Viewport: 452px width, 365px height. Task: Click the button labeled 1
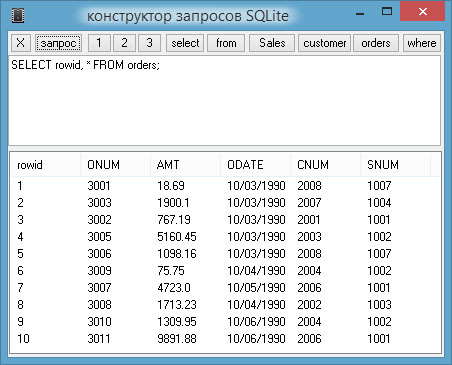click(x=99, y=43)
